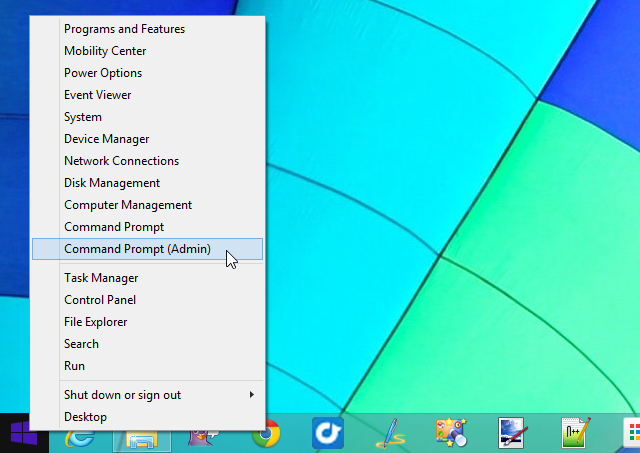This screenshot has width=640, height=453.
Task: Choose Power Options from the menu
Action: click(147, 73)
